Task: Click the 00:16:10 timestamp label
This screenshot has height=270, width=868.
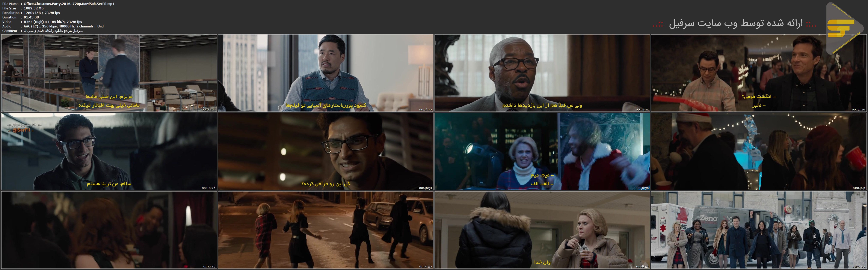Action: pos(425,109)
